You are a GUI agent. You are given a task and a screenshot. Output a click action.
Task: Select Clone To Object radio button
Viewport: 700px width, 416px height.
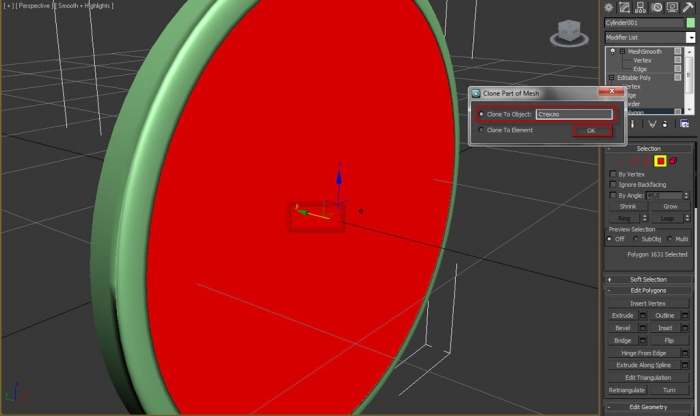481,114
